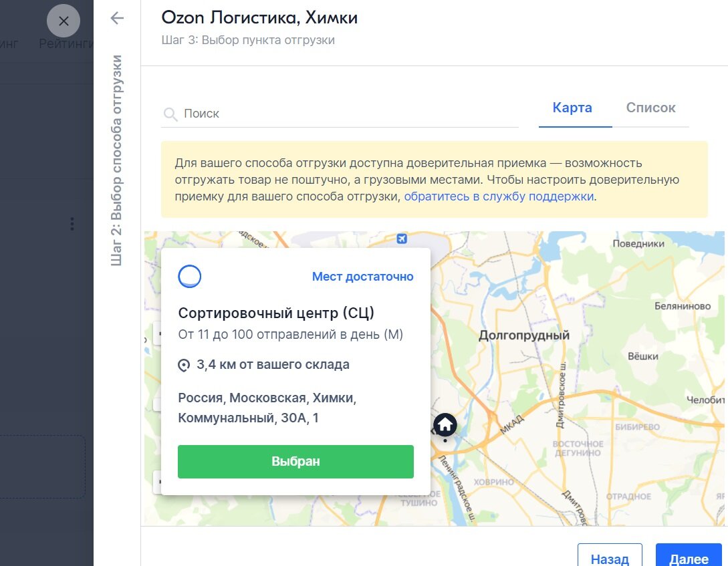Open the three-dot menu in background

72,224
